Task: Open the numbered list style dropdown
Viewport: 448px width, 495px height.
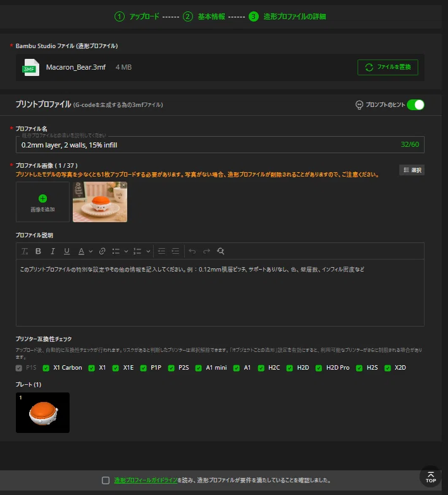Action: click(148, 251)
